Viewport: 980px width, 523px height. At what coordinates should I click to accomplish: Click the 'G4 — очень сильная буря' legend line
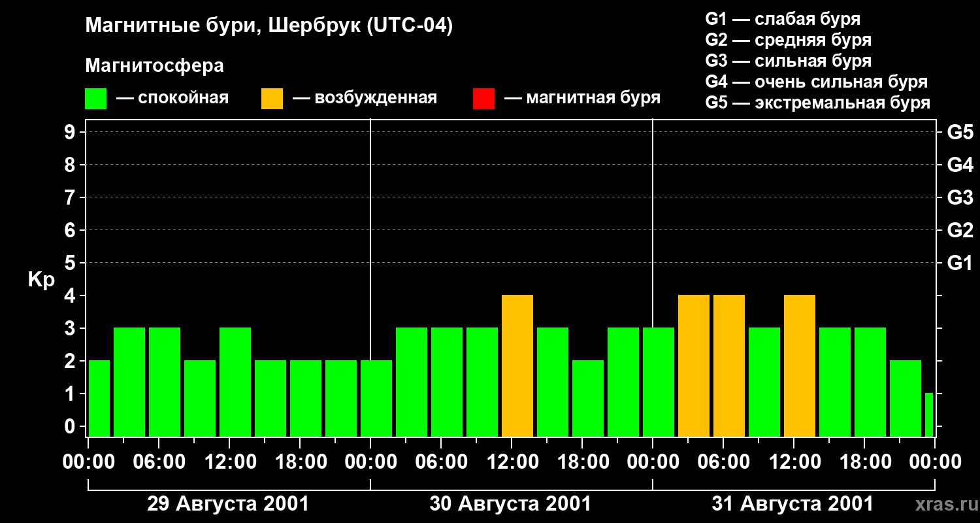tap(816, 82)
